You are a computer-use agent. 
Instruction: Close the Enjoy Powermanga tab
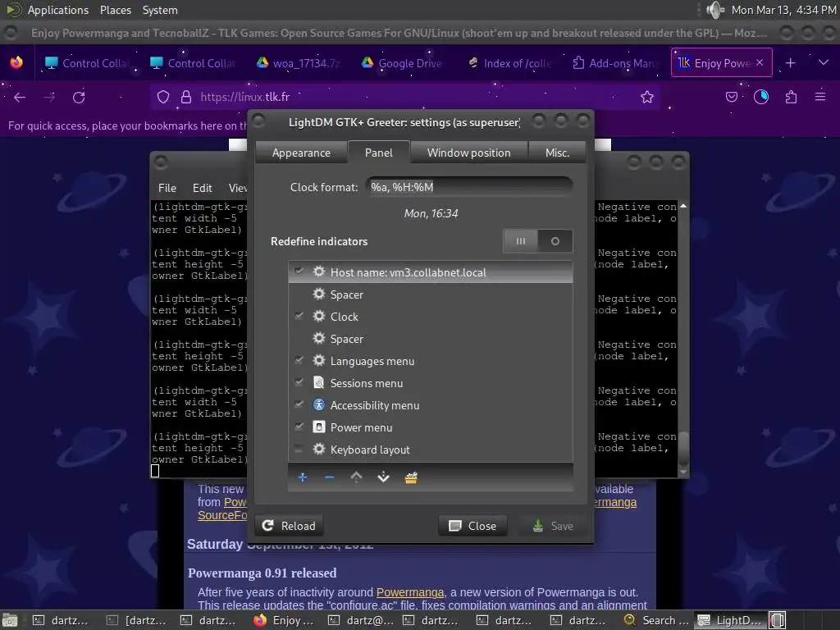click(760, 62)
